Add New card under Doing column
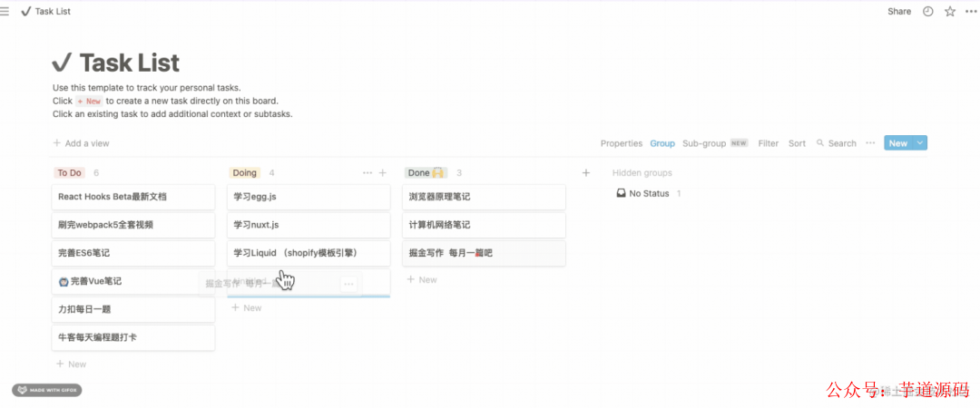The image size is (980, 408). coord(246,308)
